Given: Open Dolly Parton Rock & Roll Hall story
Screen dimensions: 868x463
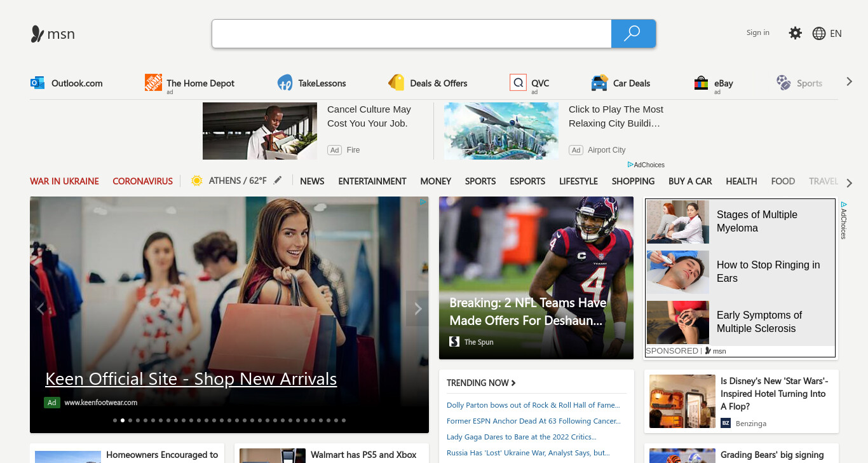Looking at the screenshot, I should pyautogui.click(x=533, y=405).
